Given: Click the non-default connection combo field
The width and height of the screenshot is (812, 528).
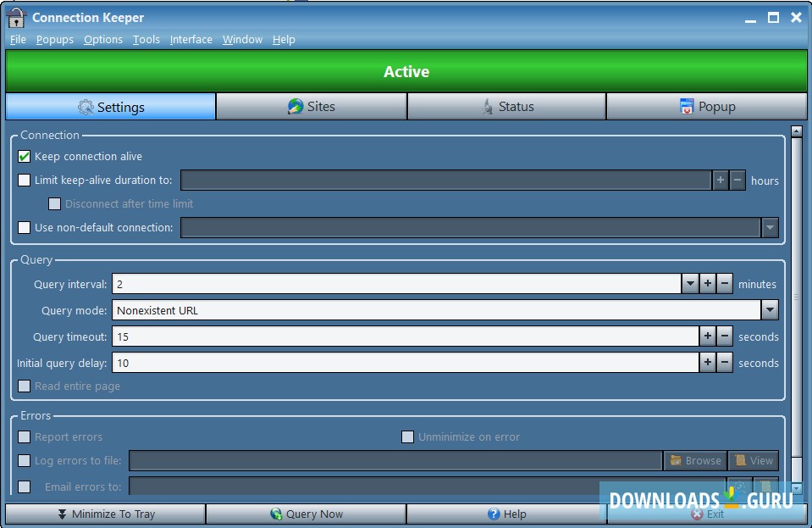Looking at the screenshot, I should (x=471, y=227).
